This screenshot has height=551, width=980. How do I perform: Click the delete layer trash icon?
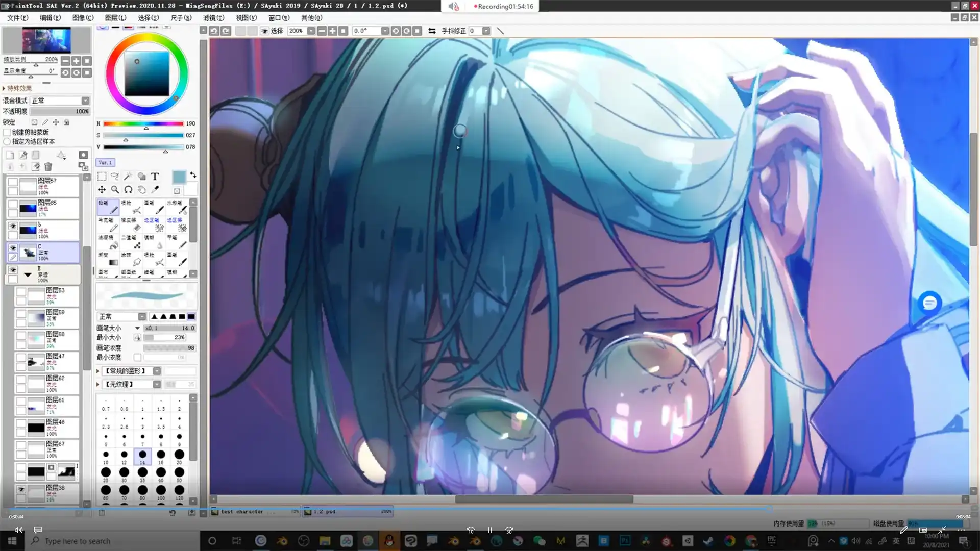pyautogui.click(x=48, y=167)
